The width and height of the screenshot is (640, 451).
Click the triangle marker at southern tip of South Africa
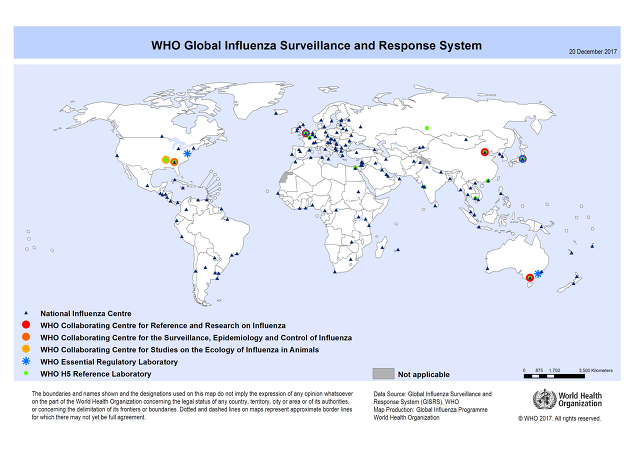335,272
